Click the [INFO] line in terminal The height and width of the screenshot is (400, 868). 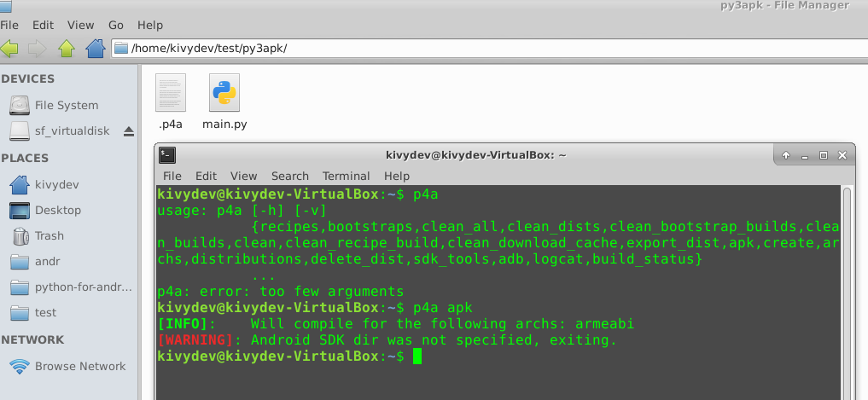(396, 323)
